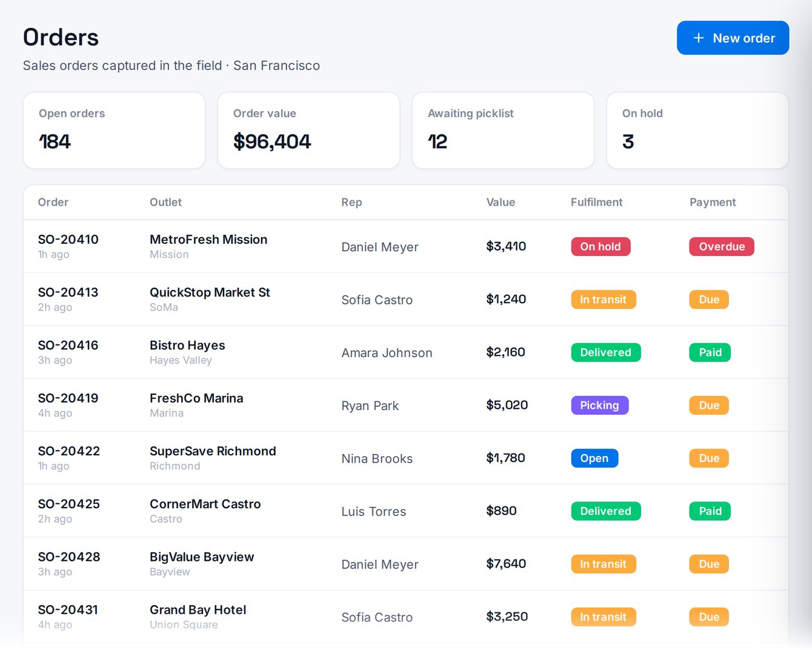
Task: Select outlet CornerMart Castro
Action: click(205, 504)
